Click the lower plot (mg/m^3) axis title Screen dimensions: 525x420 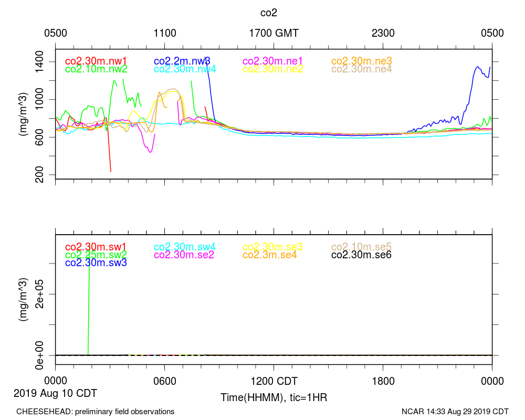pos(23,300)
